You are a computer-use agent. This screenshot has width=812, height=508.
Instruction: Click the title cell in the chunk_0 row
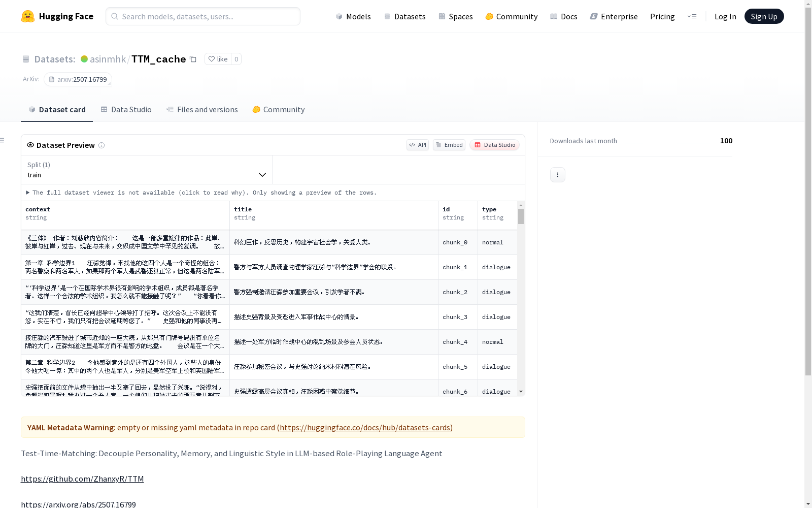point(334,242)
